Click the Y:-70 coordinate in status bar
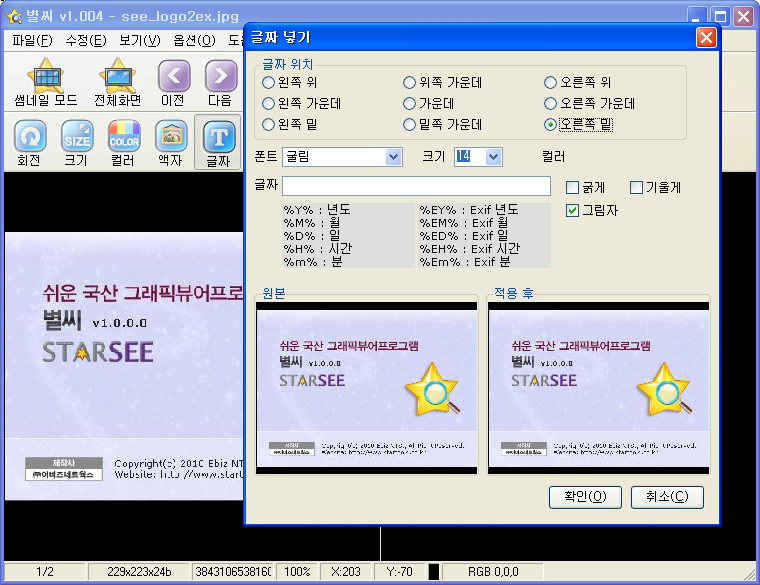Viewport: 760px width, 585px height. [x=399, y=572]
